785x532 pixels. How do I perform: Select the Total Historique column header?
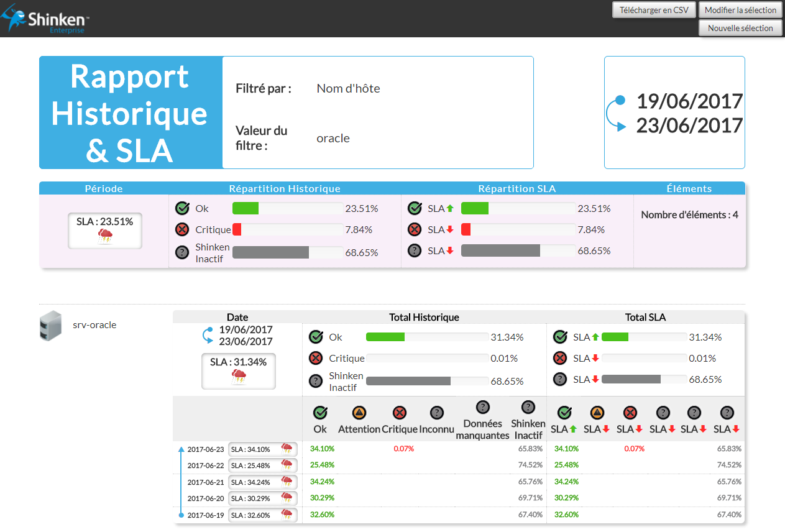(x=424, y=317)
